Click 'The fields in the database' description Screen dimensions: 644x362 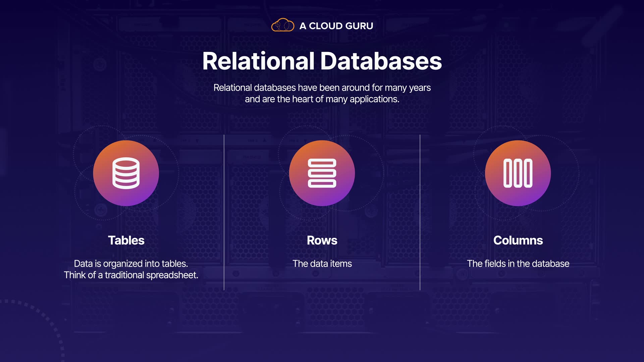pyautogui.click(x=518, y=263)
